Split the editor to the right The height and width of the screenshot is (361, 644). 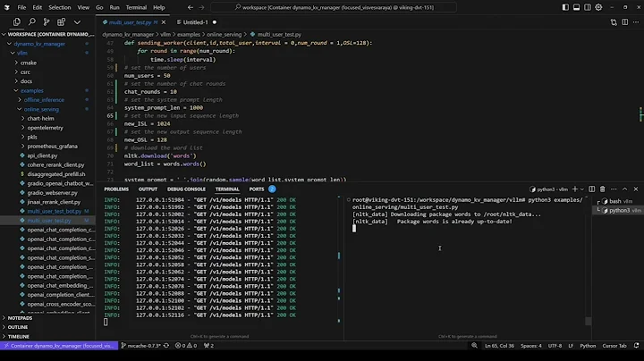pyautogui.click(x=624, y=22)
